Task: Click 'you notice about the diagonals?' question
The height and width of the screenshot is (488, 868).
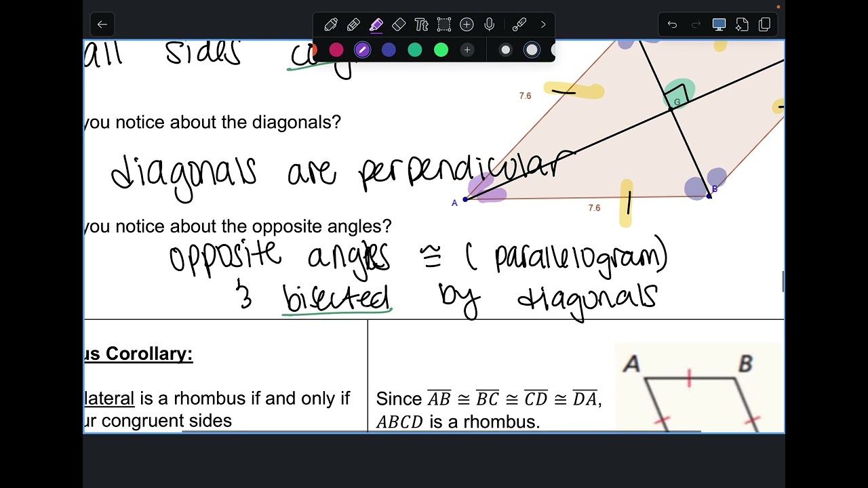Action: [x=212, y=122]
